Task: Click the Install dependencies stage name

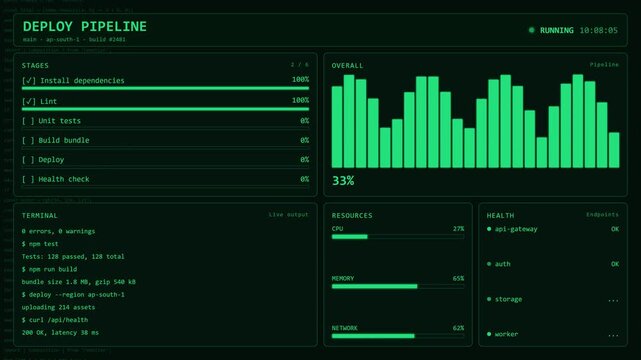Action: [x=82, y=80]
